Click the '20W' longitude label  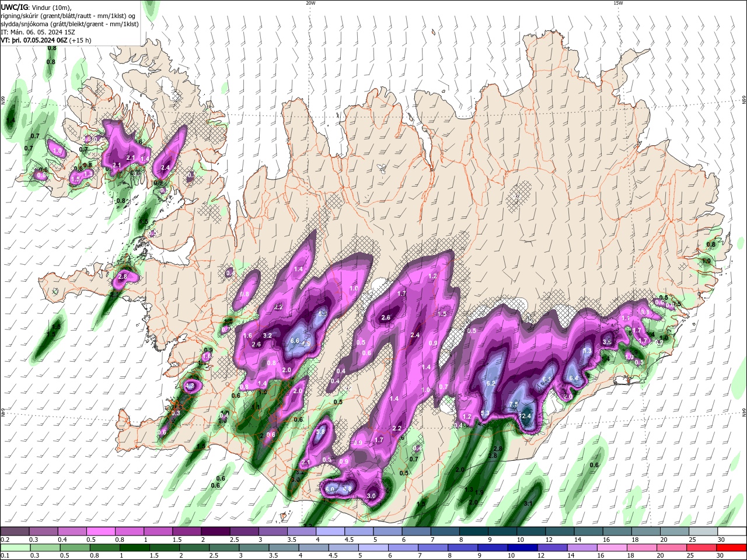click(x=310, y=3)
